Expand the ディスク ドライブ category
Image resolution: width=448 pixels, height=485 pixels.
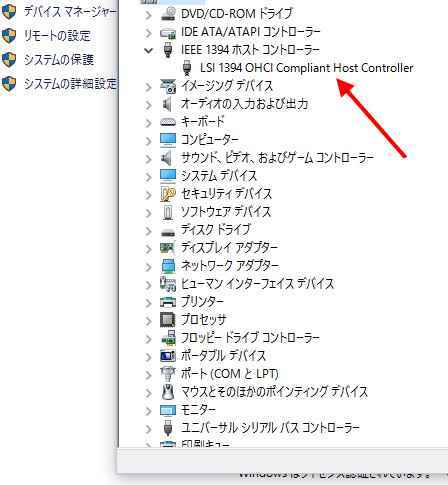coord(148,230)
